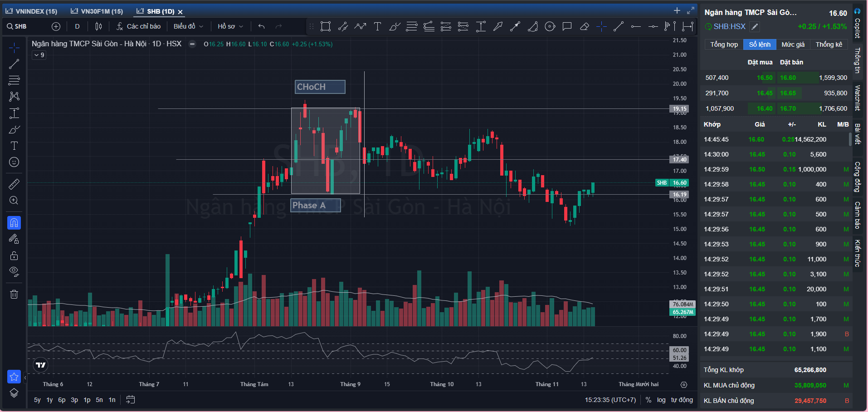Open the Cảnh báo side panel
This screenshot has width=868, height=412.
pyautogui.click(x=857, y=215)
